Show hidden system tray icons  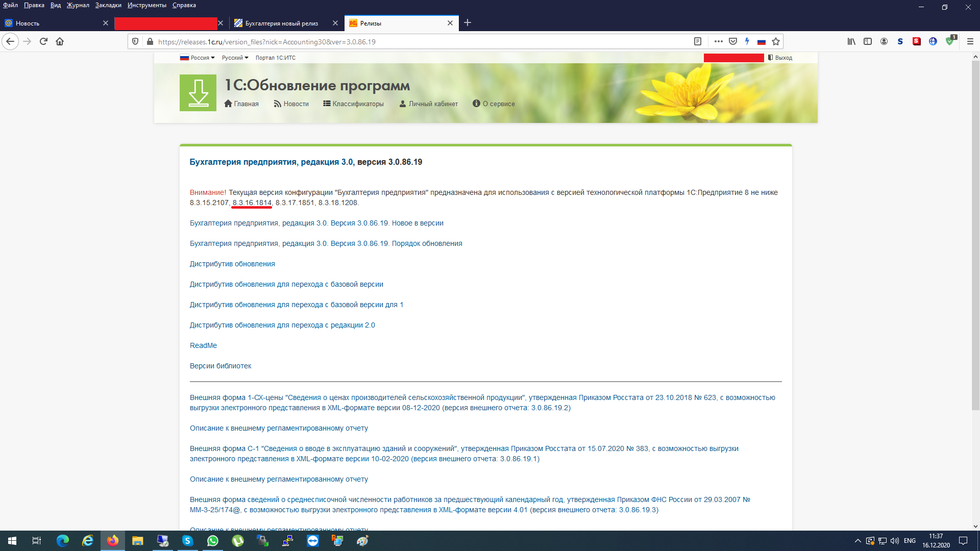(x=857, y=541)
